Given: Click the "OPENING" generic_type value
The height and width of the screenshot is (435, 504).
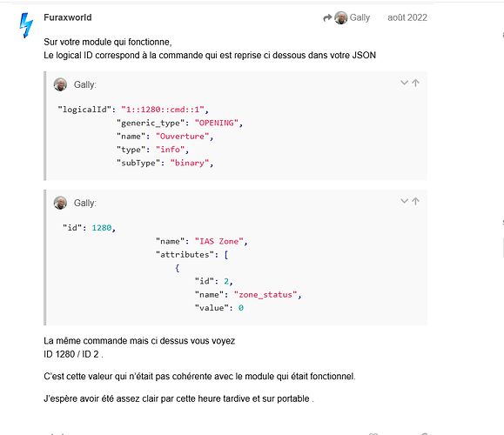Looking at the screenshot, I should (217, 123).
